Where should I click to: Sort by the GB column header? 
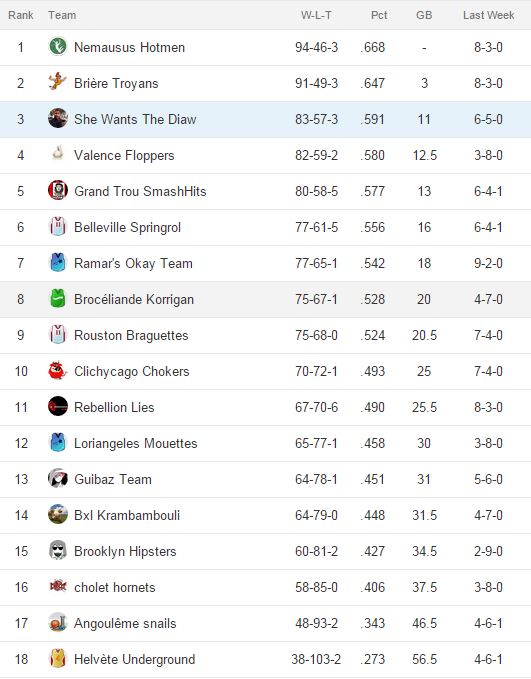coord(424,15)
